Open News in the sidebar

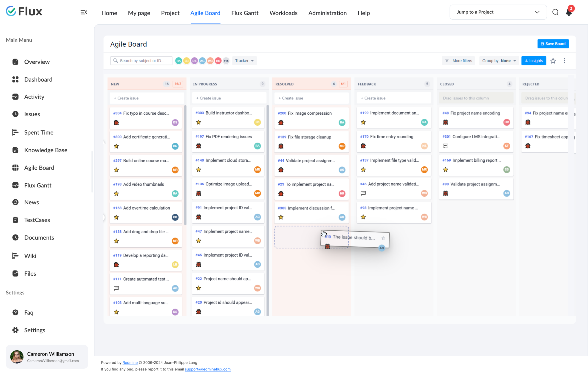click(31, 202)
